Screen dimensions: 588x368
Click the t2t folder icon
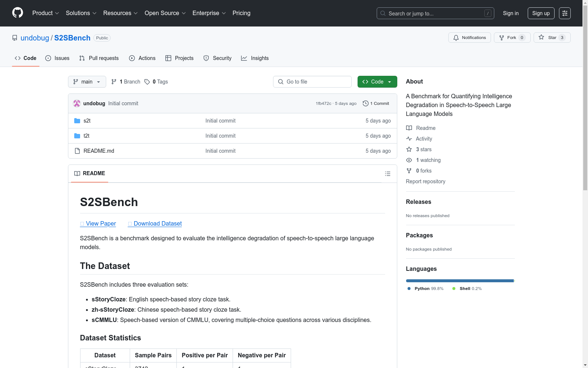[77, 136]
